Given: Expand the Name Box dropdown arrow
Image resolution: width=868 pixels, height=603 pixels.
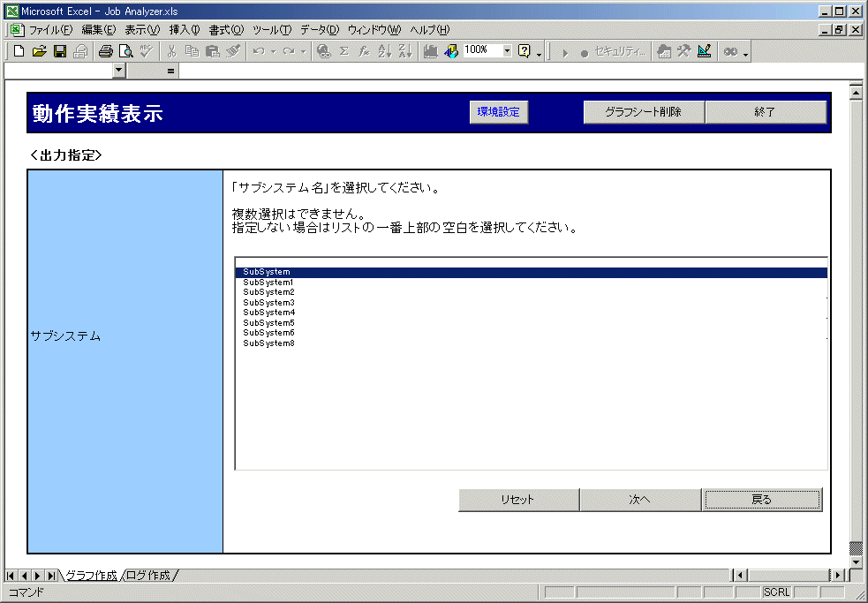Looking at the screenshot, I should (120, 70).
